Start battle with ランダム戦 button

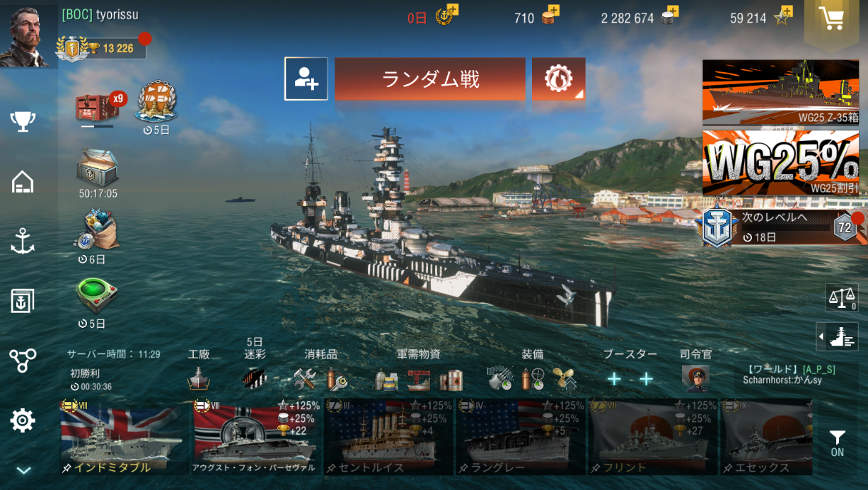coord(430,79)
